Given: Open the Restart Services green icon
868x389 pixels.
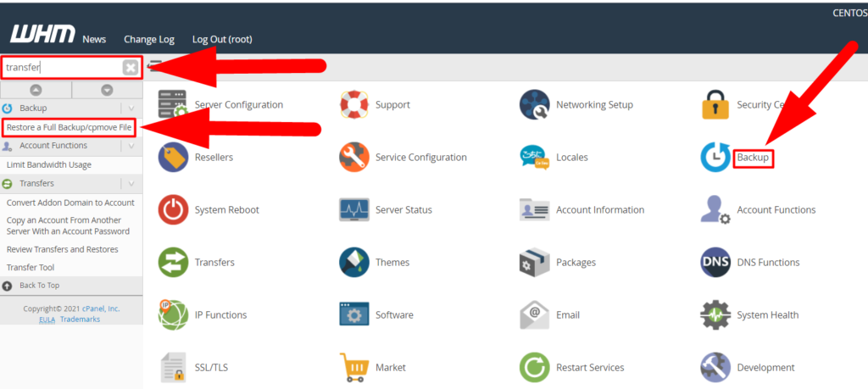Looking at the screenshot, I should [534, 368].
